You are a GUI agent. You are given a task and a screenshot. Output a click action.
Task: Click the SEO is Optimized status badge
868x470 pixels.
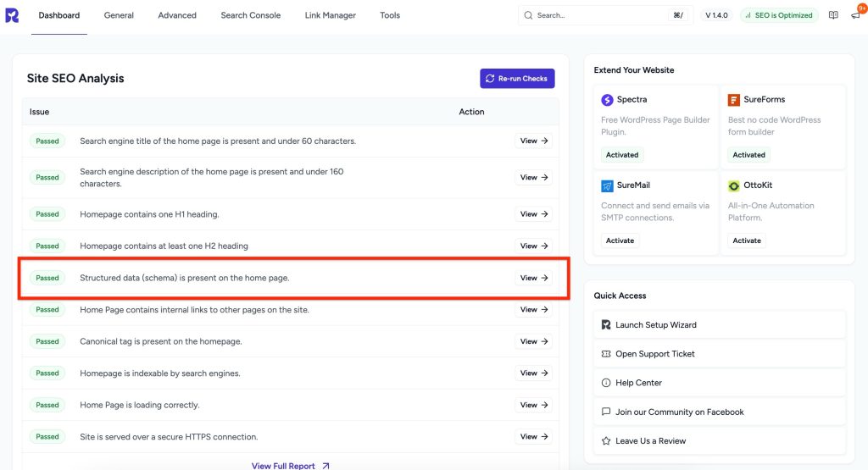(779, 15)
